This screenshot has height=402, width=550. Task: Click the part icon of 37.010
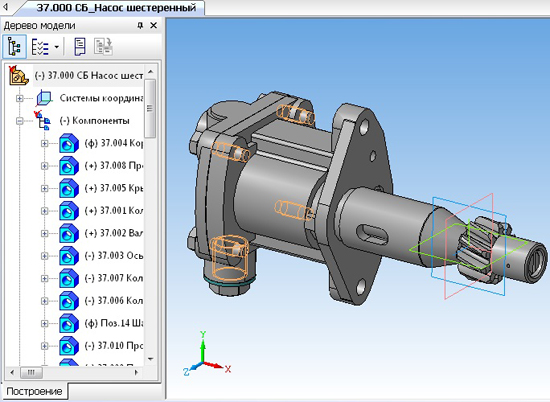point(69,346)
